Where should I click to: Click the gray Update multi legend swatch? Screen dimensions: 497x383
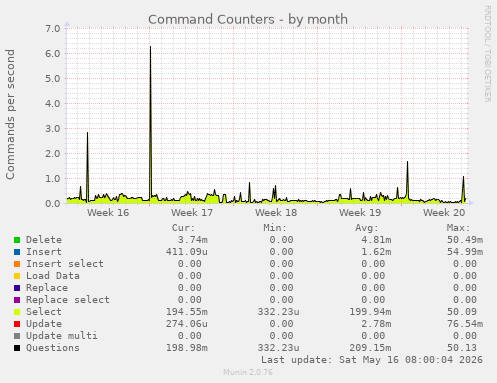tap(17, 336)
